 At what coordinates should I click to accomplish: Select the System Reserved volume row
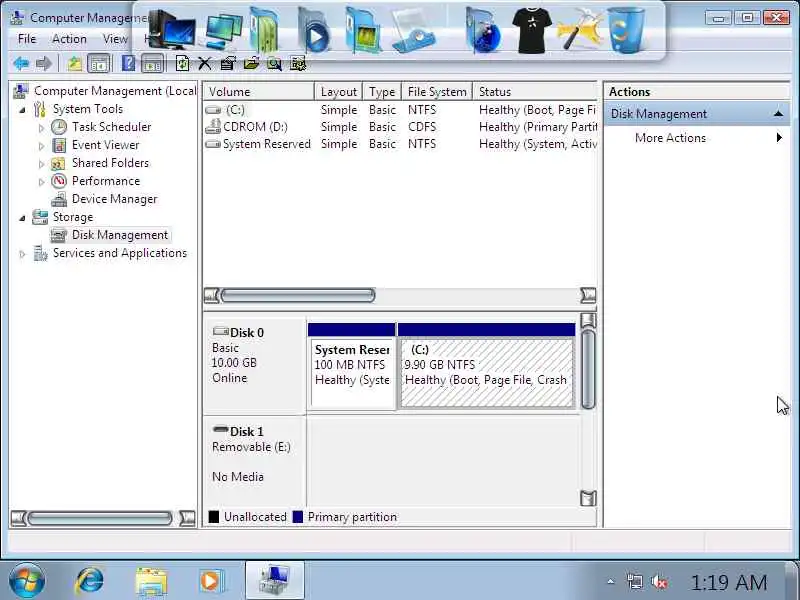(x=400, y=144)
